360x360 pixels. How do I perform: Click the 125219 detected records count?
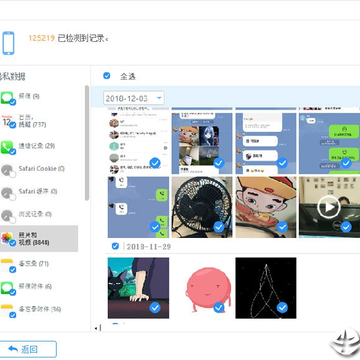(41, 38)
